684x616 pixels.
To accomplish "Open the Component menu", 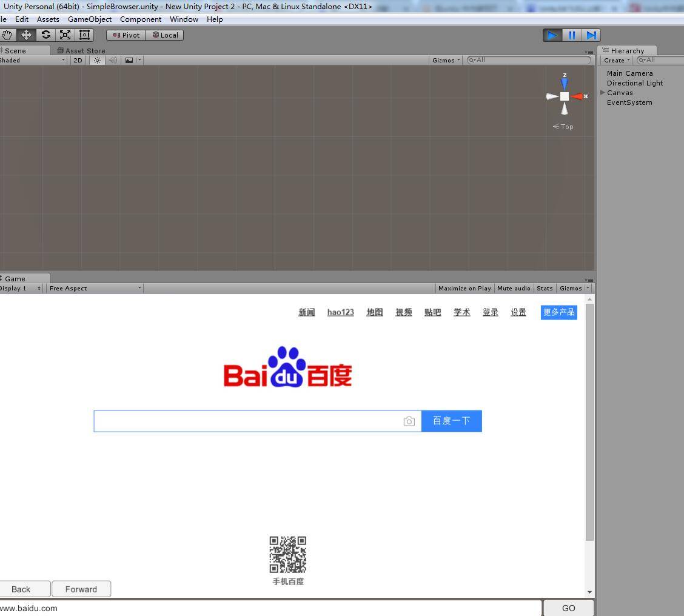I will (141, 19).
